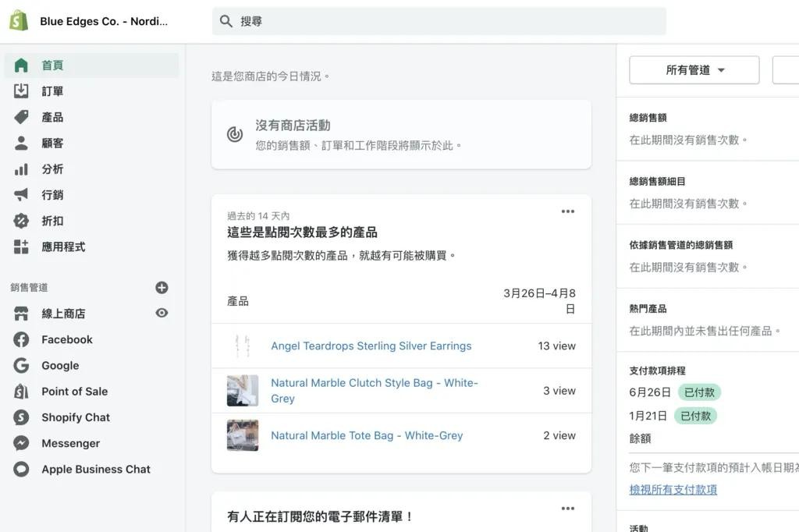The height and width of the screenshot is (532, 799).
Task: Click the 已付款 badge for 6月26日
Action: [x=699, y=392]
